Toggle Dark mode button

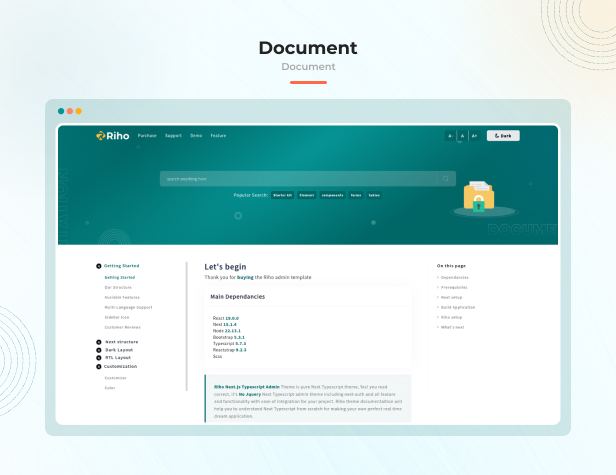tap(503, 136)
